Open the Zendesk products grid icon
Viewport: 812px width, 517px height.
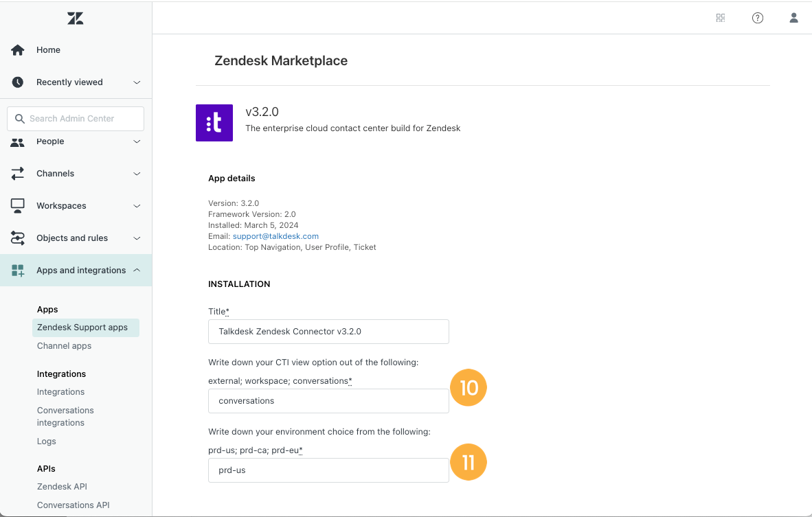click(x=721, y=18)
